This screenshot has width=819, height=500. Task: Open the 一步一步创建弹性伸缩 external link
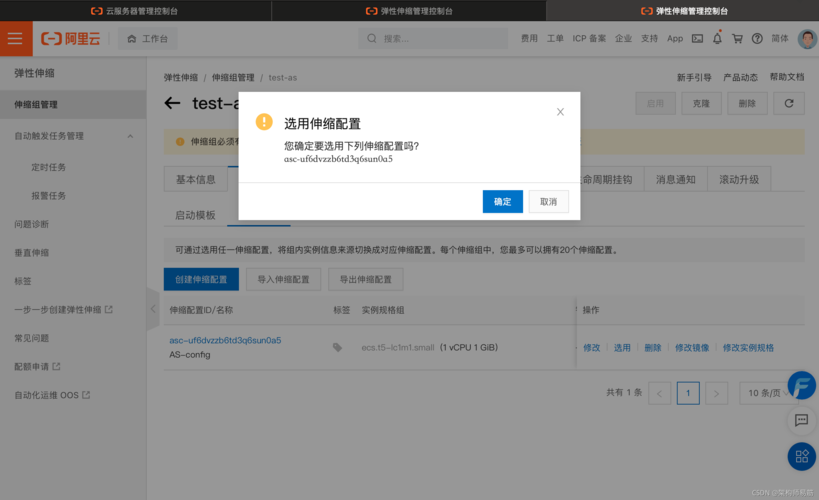pyautogui.click(x=63, y=309)
